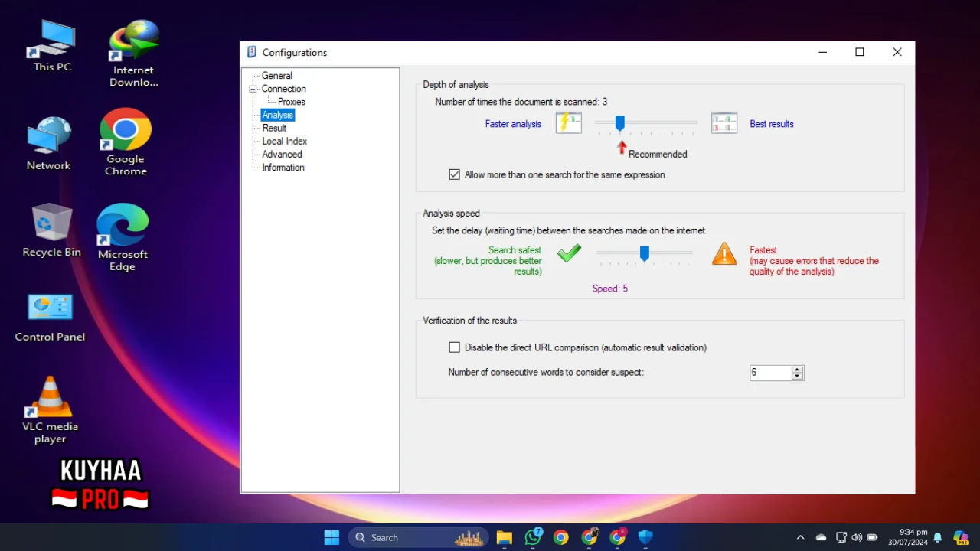Select the Control Panel desktop icon
Viewport: 980px width, 551px height.
click(x=51, y=317)
